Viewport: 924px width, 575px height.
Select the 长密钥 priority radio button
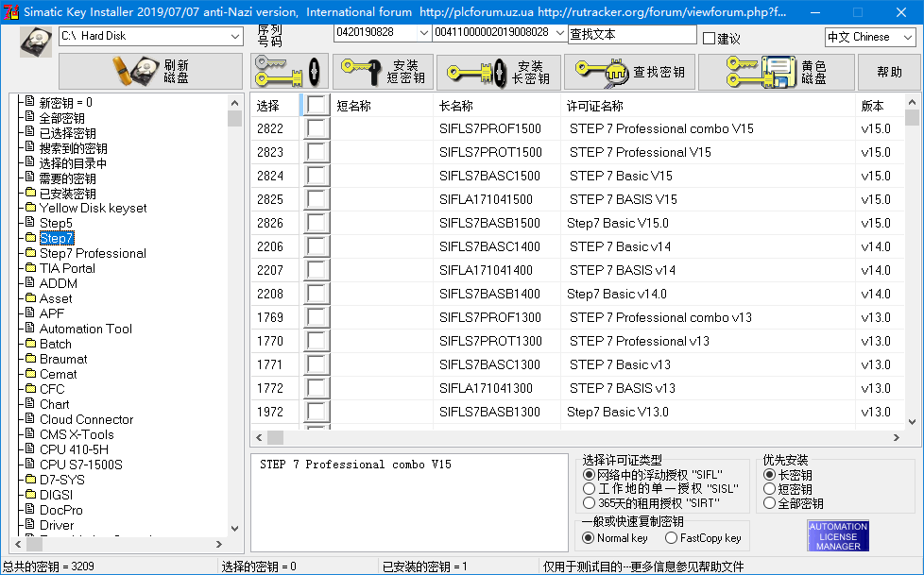tap(769, 474)
